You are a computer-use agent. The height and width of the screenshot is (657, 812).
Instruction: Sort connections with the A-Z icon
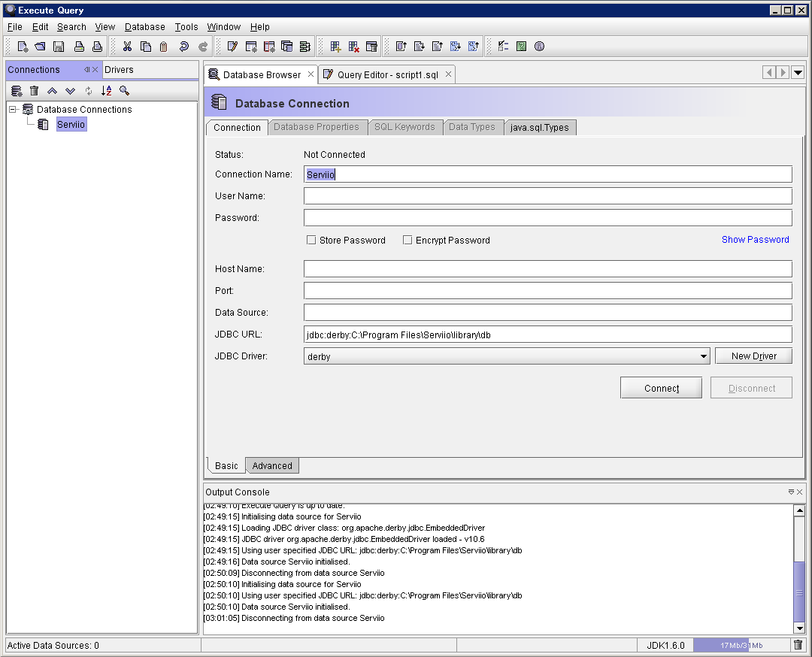coord(106,91)
